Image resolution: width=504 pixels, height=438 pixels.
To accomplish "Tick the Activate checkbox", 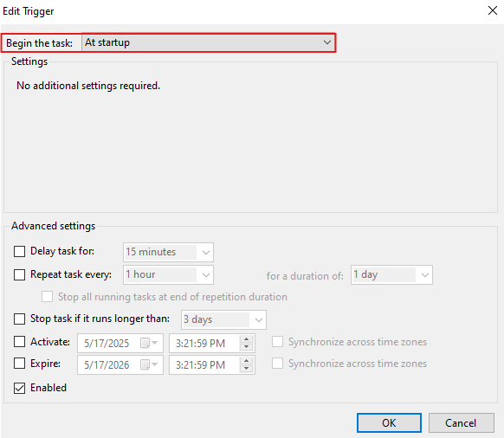I will pyautogui.click(x=19, y=342).
